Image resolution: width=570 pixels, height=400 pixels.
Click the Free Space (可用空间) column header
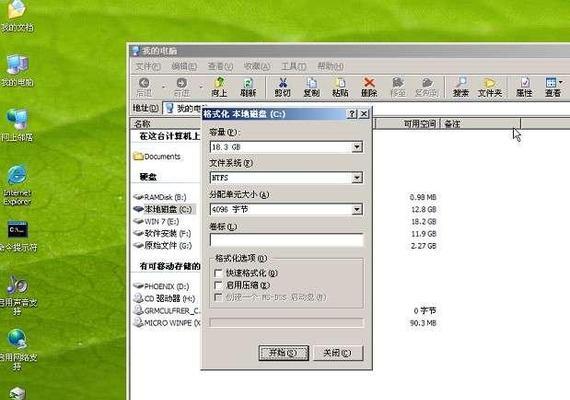tap(408, 124)
